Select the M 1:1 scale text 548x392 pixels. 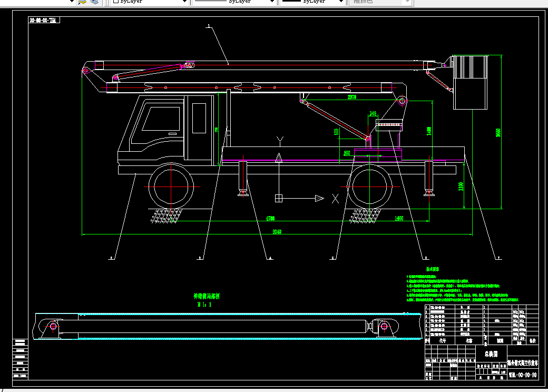[x=204, y=305]
